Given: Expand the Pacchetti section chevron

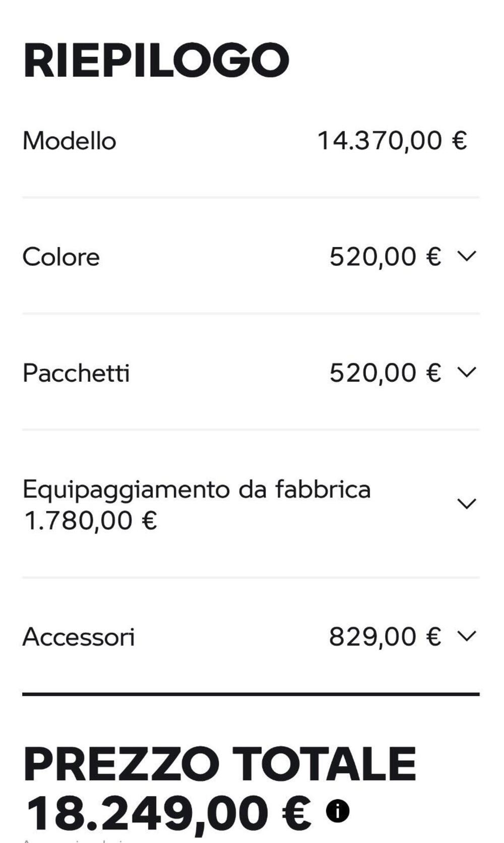Looking at the screenshot, I should click(466, 372).
